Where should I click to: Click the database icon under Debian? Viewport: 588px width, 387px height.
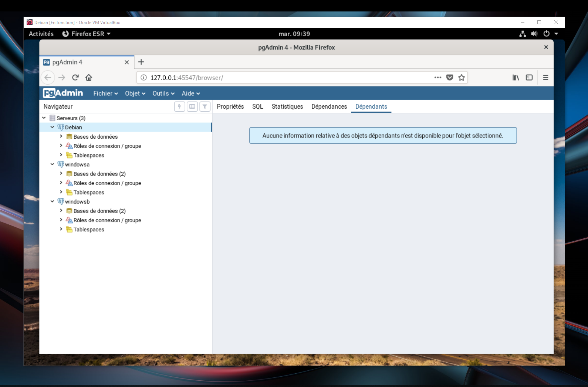click(x=69, y=137)
